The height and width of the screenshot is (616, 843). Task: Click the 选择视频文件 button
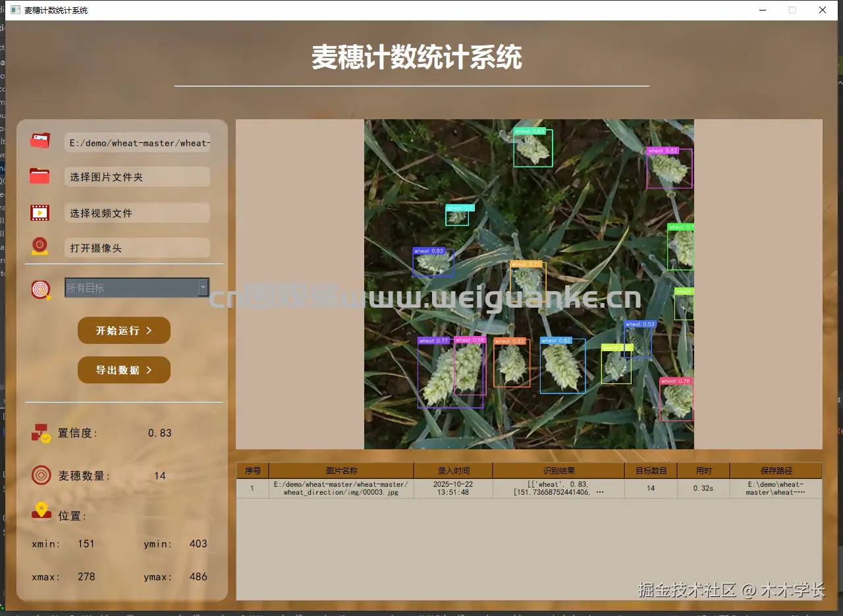tap(137, 212)
